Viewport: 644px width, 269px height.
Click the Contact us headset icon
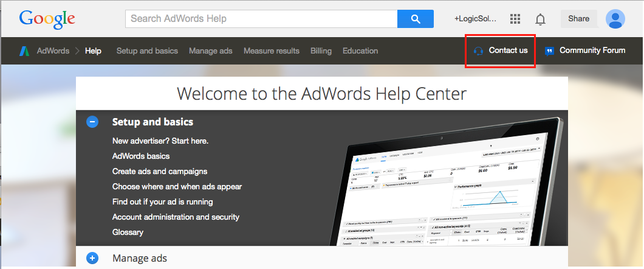(x=478, y=51)
